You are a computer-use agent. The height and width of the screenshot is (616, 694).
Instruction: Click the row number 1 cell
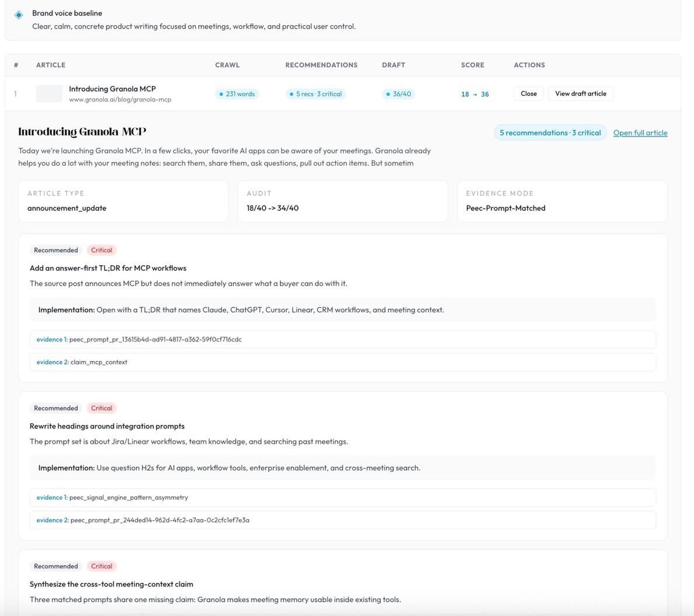pyautogui.click(x=16, y=94)
